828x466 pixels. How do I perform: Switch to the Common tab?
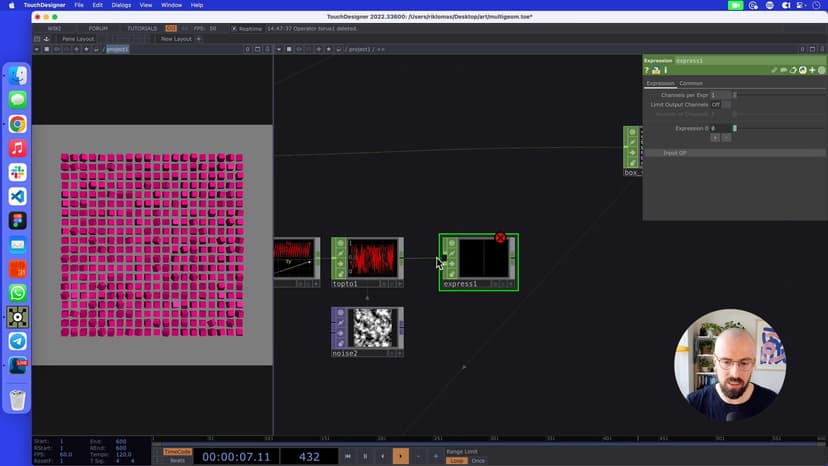point(691,83)
